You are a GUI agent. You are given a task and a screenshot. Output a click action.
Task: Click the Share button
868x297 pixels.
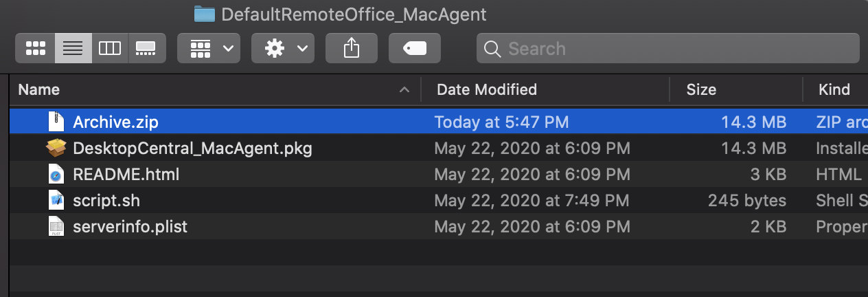click(352, 48)
